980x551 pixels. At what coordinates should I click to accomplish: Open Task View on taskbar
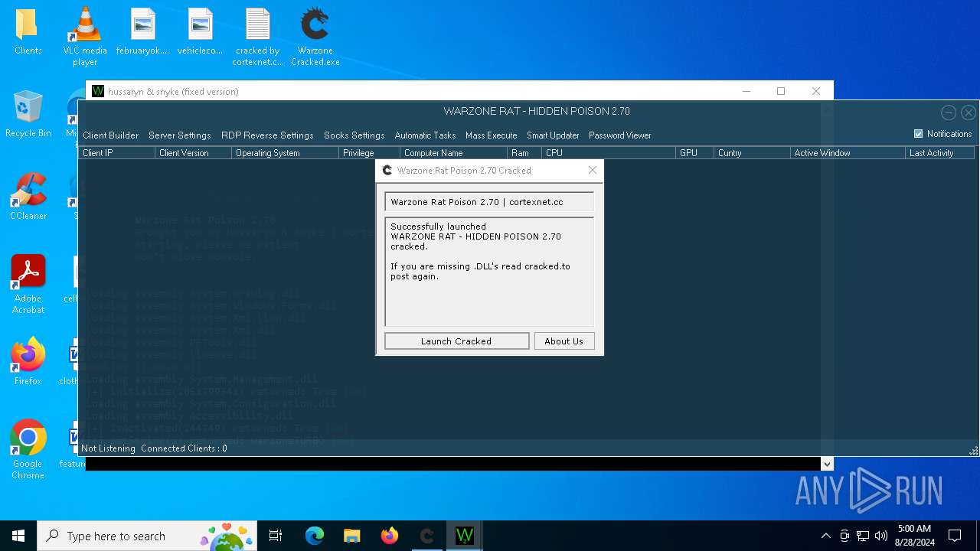(276, 536)
